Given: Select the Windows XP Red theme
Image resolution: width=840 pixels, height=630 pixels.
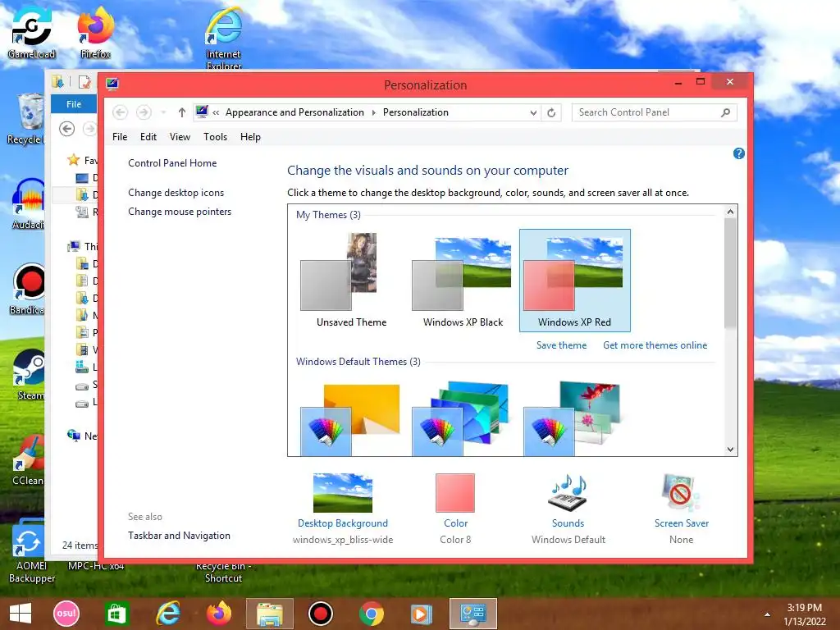Looking at the screenshot, I should (575, 281).
